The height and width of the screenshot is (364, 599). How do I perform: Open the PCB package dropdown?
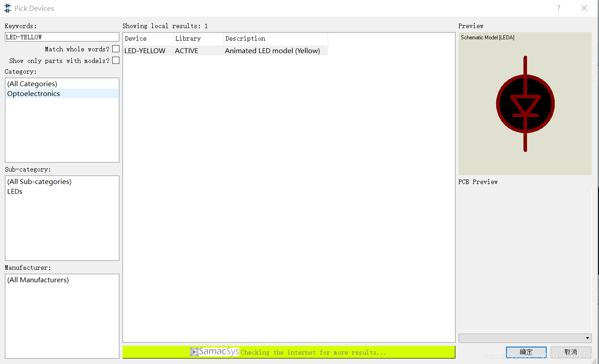pos(525,338)
